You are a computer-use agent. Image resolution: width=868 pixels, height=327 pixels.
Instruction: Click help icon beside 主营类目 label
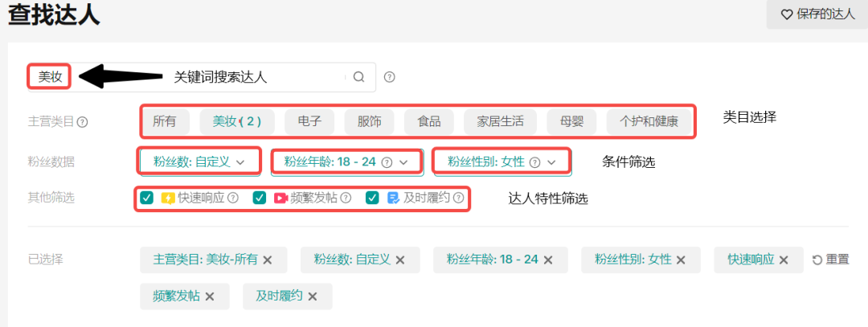pyautogui.click(x=82, y=122)
